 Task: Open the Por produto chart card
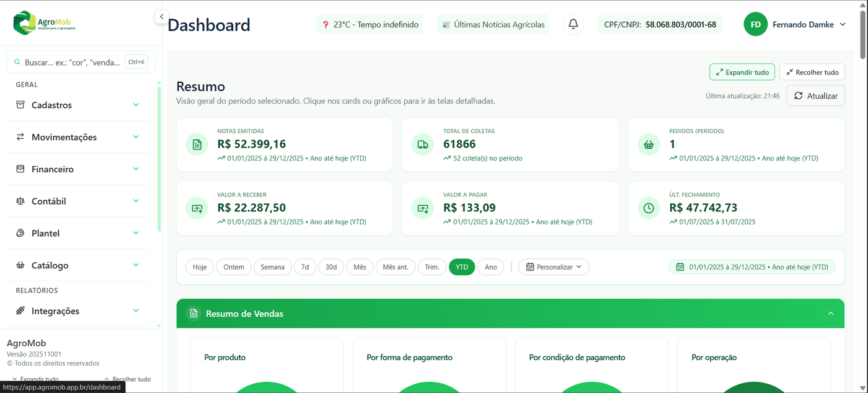(x=267, y=365)
